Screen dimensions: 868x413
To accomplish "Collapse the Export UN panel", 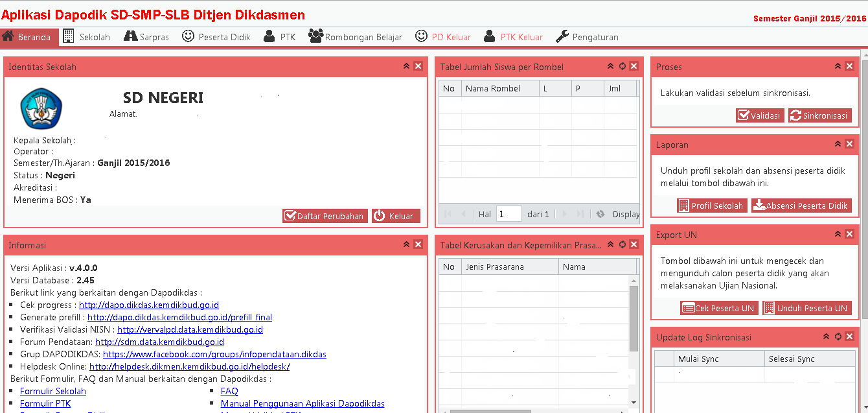I will click(x=838, y=234).
